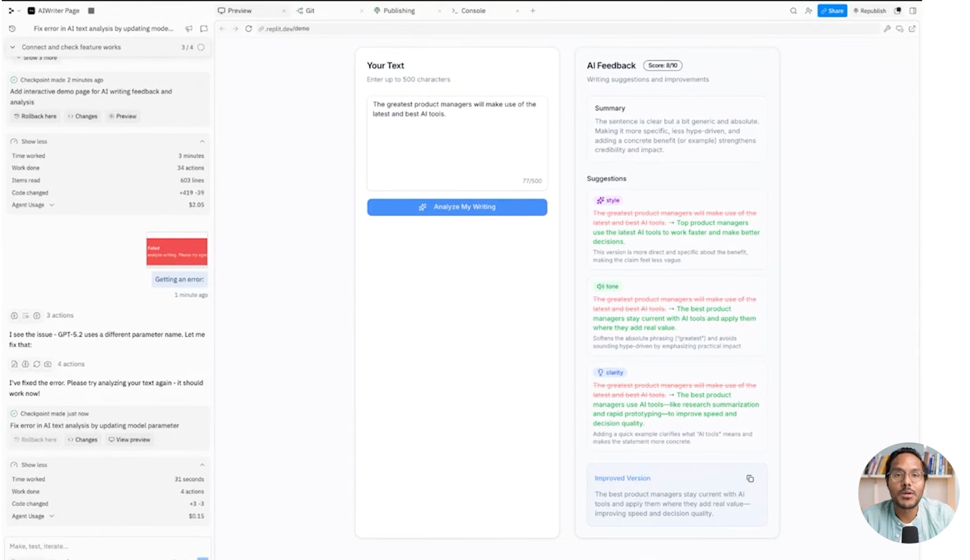Click the new chat icon in agent panel
970x560 pixels.
204,29
